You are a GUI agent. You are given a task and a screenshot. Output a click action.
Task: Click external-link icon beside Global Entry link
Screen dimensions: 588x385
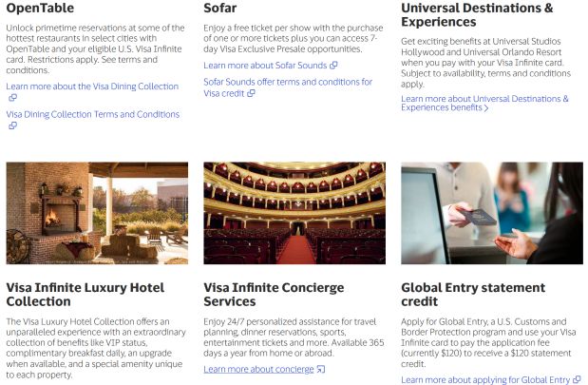[x=578, y=379]
